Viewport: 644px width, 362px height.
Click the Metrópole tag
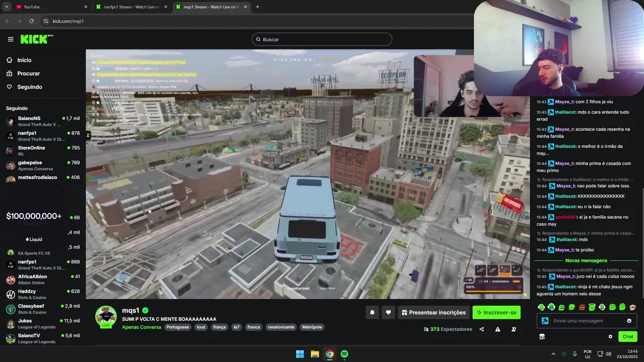[312, 327]
